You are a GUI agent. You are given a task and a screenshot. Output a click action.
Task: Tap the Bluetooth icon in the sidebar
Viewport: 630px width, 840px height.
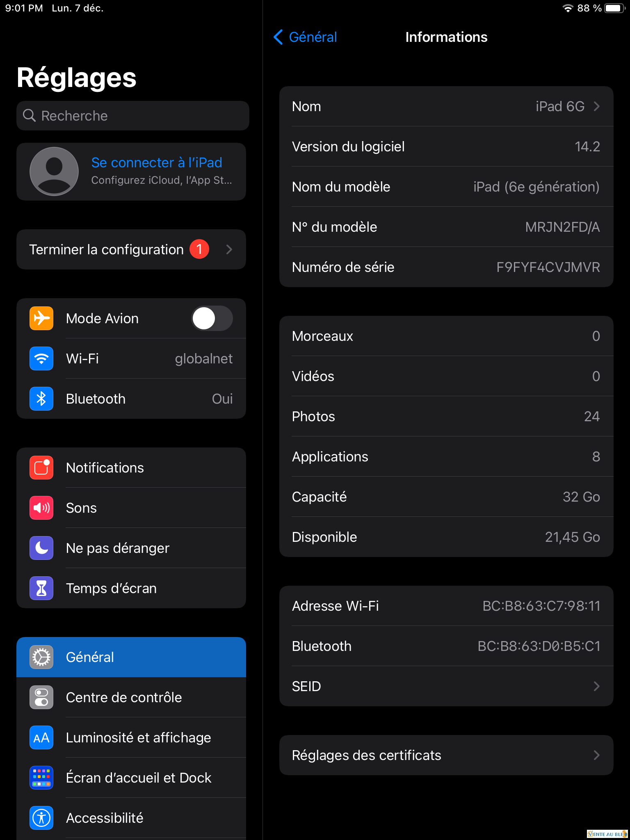(41, 399)
